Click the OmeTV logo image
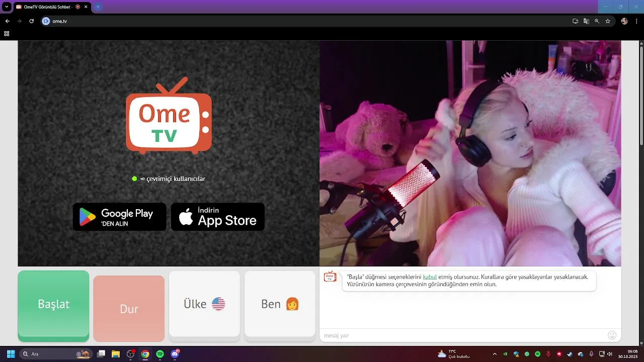The image size is (644, 362). point(169,115)
